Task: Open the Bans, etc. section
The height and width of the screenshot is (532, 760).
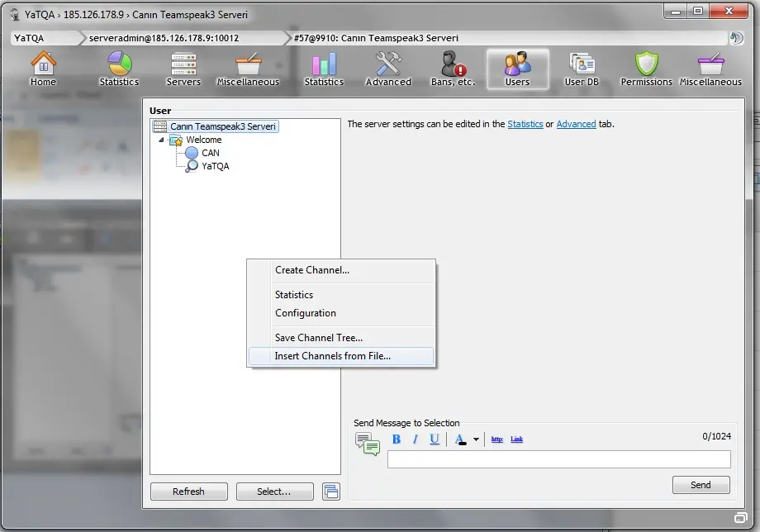Action: point(454,69)
